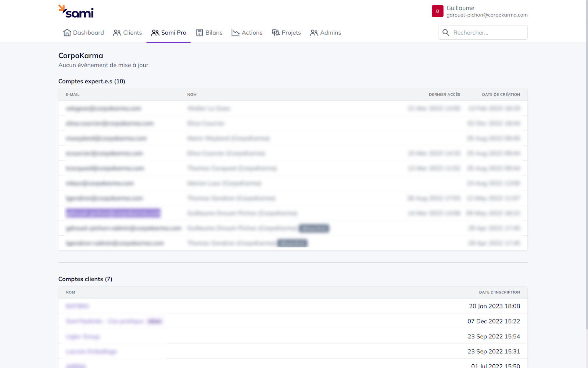
Task: Click the date 20 Jan 2023 18:08
Action: [x=495, y=306]
